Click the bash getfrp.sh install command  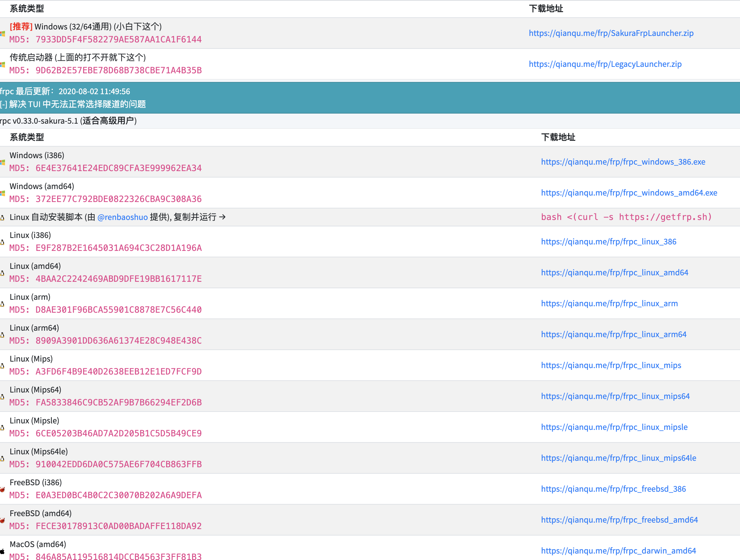(x=626, y=217)
